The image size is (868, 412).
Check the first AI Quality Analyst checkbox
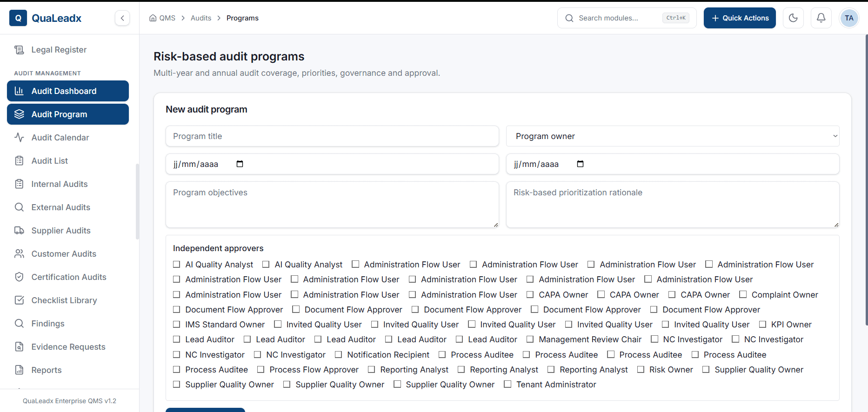point(176,265)
